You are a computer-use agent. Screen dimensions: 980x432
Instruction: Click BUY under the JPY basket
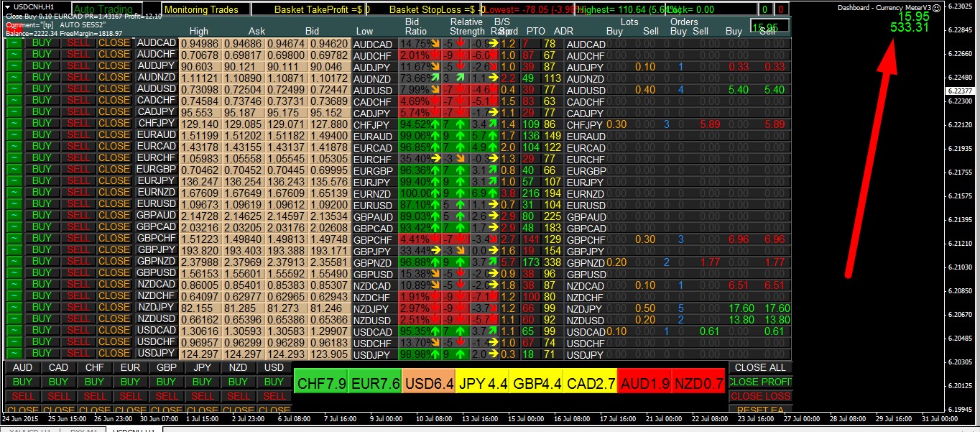click(203, 382)
